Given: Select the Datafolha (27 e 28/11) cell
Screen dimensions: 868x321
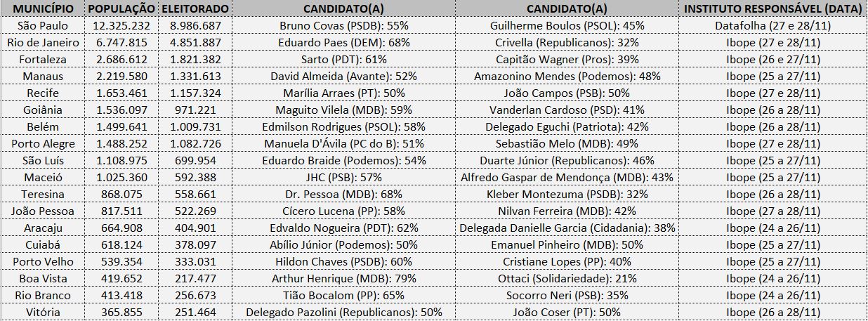Looking at the screenshot, I should pyautogui.click(x=772, y=25).
